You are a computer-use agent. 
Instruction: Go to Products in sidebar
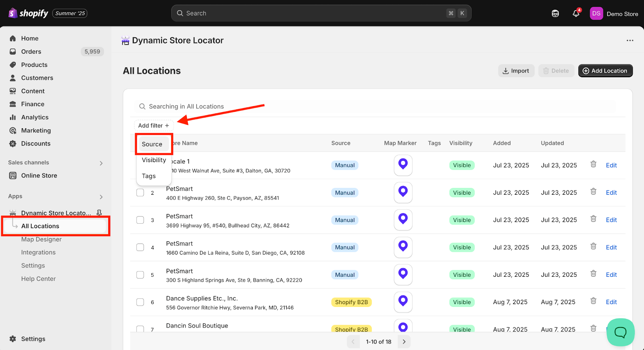click(34, 65)
